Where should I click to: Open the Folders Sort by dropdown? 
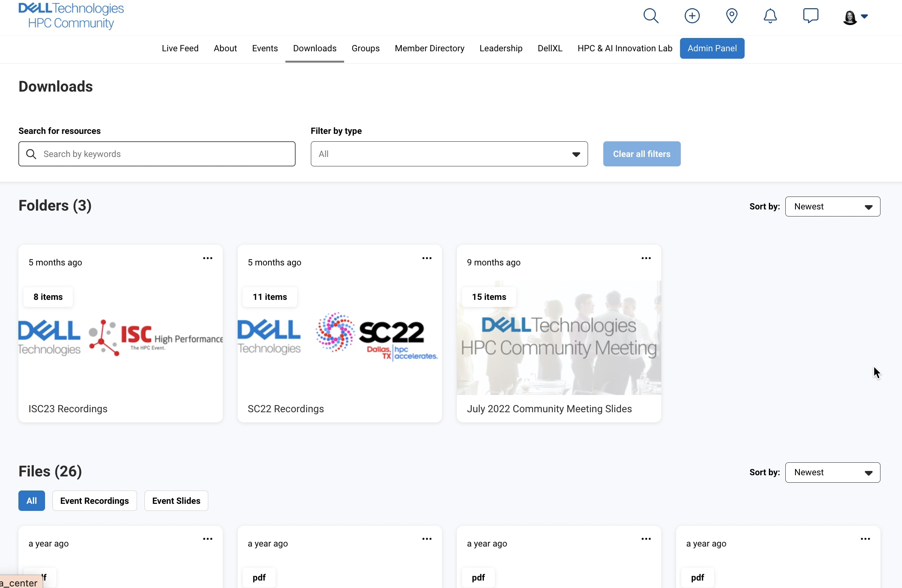click(x=832, y=207)
